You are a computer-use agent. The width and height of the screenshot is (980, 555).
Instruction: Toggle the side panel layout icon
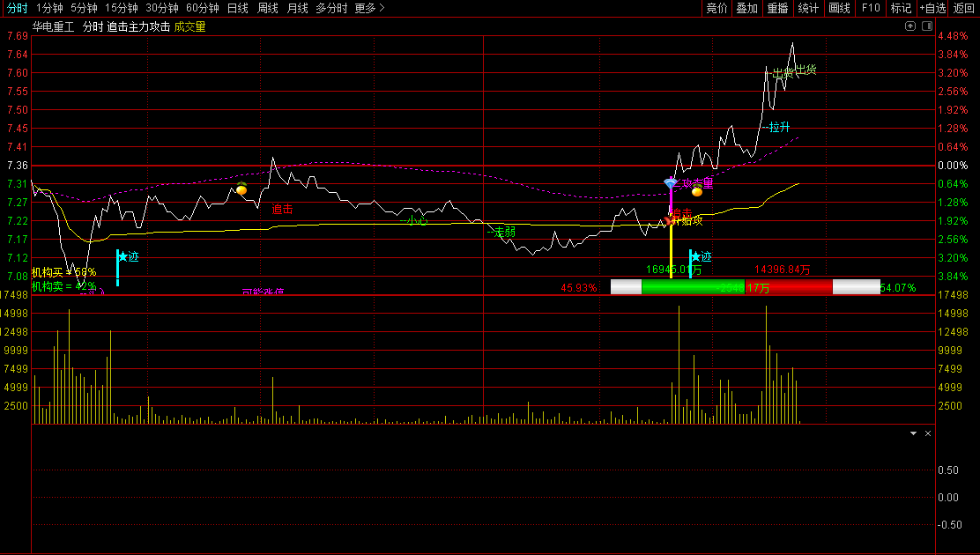(x=927, y=26)
